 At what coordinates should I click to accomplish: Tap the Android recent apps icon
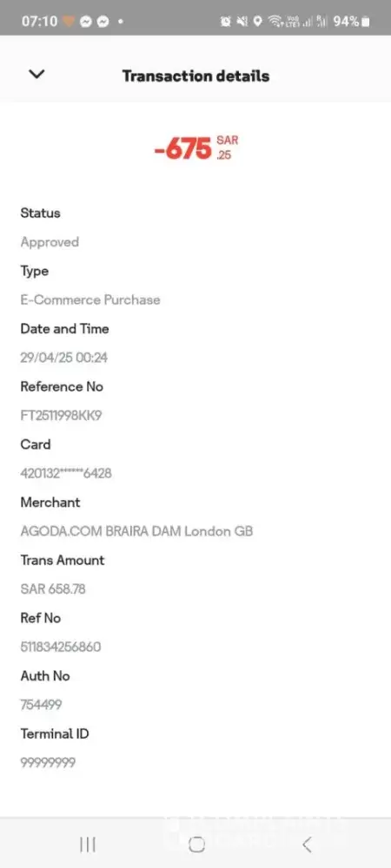(88, 845)
